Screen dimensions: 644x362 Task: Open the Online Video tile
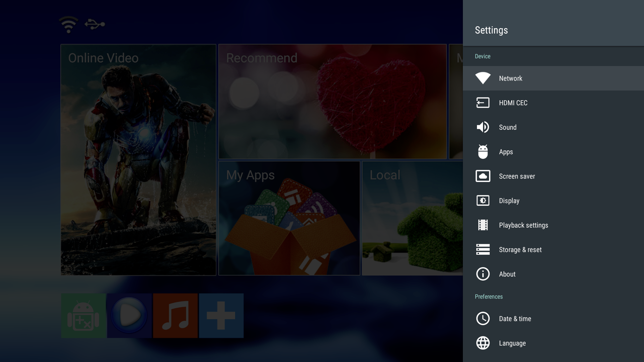(138, 160)
